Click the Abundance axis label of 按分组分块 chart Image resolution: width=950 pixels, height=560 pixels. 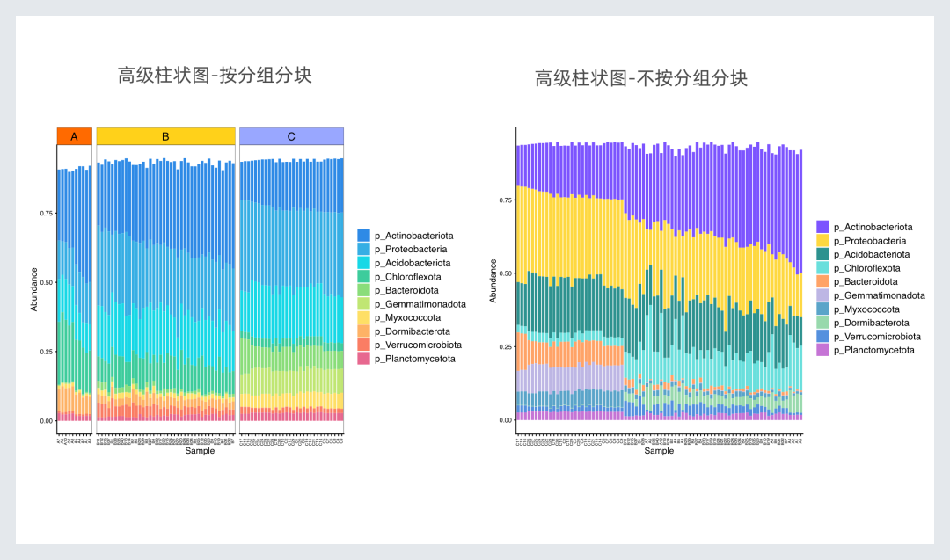pos(34,289)
